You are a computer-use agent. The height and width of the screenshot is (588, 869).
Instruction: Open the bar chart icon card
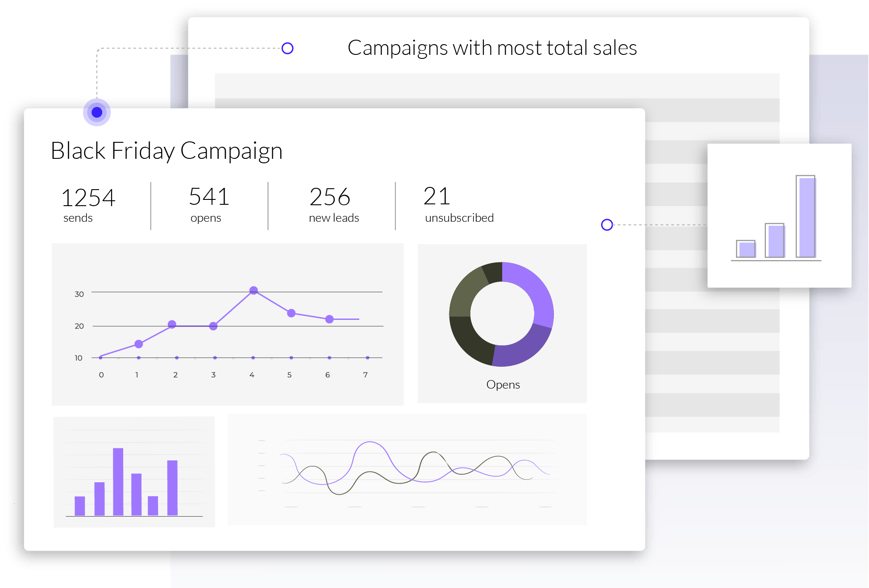coord(779,215)
